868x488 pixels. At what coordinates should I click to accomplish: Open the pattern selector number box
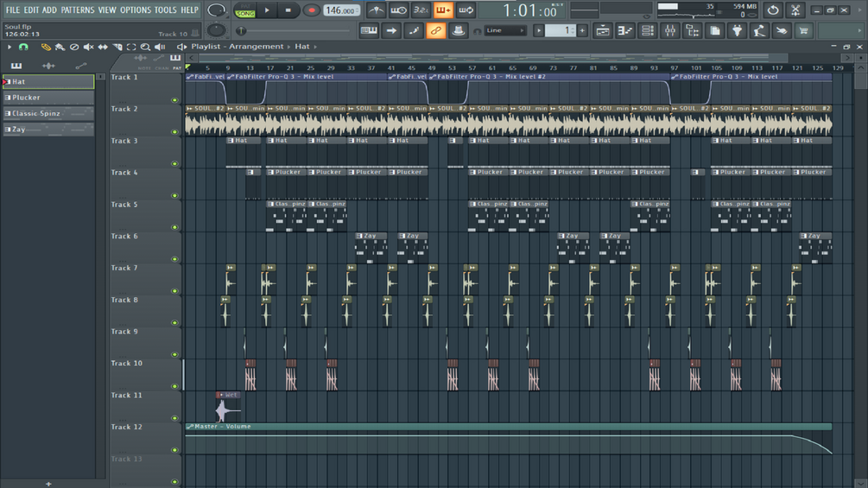pyautogui.click(x=561, y=30)
